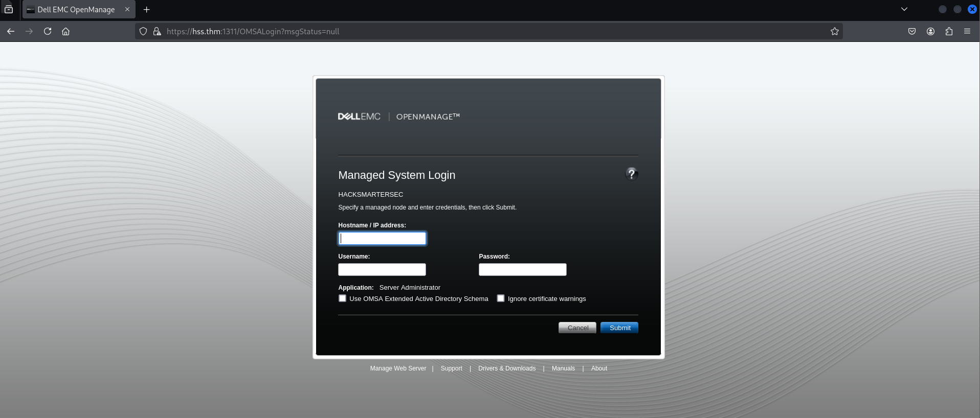The width and height of the screenshot is (980, 418).
Task: Open the extensions puzzle icon
Action: (949, 31)
